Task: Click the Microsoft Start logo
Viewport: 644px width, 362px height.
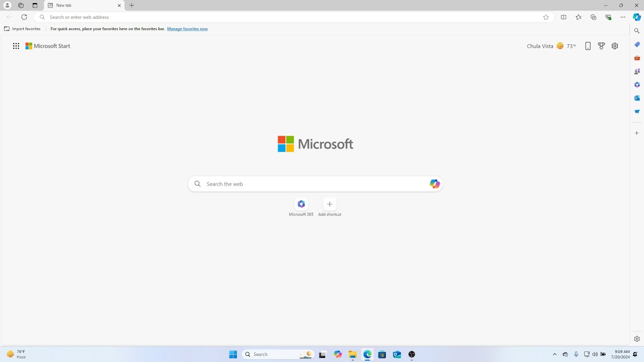Action: [x=48, y=46]
